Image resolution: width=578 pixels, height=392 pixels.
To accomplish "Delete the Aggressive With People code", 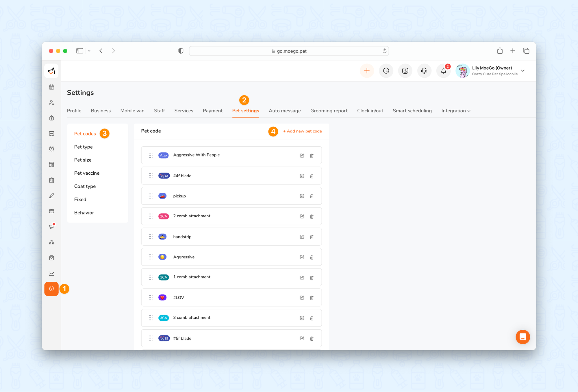I will coord(312,156).
